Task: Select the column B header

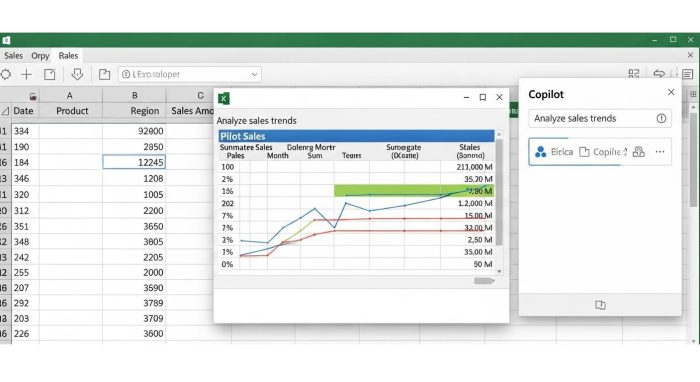Action: (x=134, y=96)
